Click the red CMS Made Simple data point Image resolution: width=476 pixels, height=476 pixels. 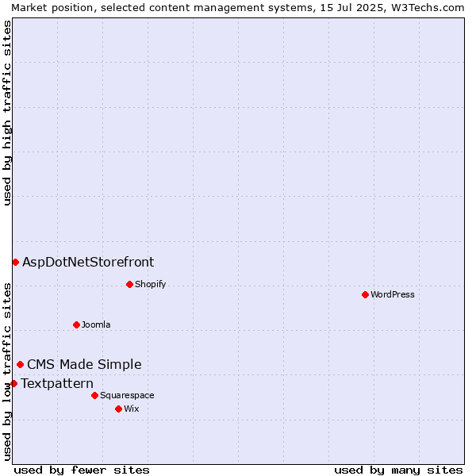21,364
